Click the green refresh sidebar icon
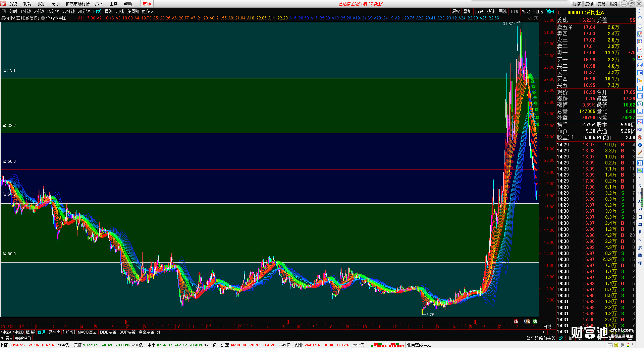Viewport: 644px width, 348px height. [x=640, y=171]
